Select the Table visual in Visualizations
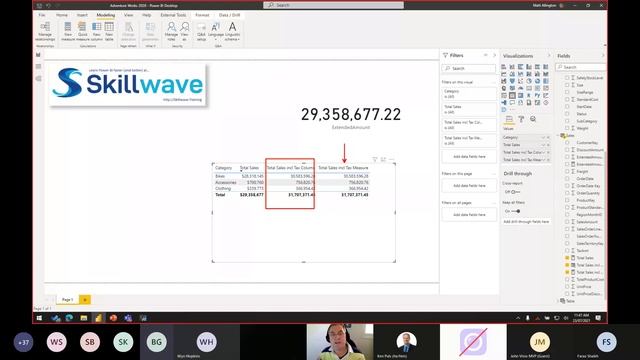Image resolution: width=640 pixels, height=360 pixels. coord(512,96)
